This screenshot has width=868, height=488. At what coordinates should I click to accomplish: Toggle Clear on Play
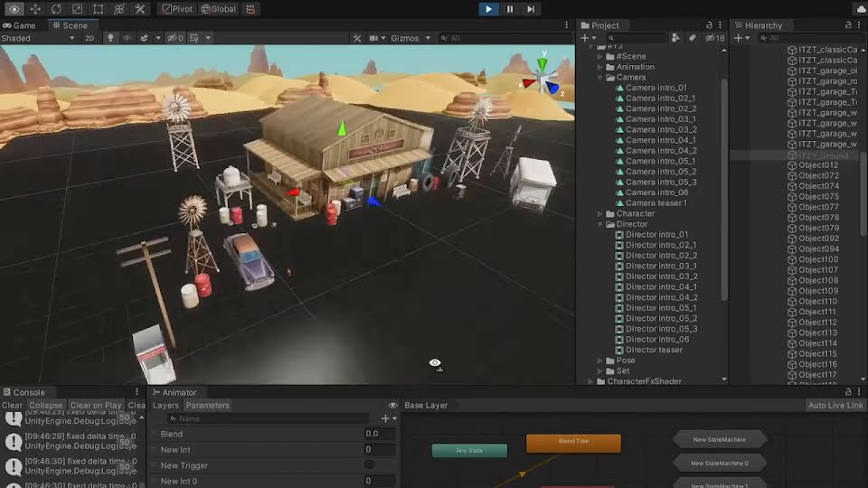[x=96, y=405]
